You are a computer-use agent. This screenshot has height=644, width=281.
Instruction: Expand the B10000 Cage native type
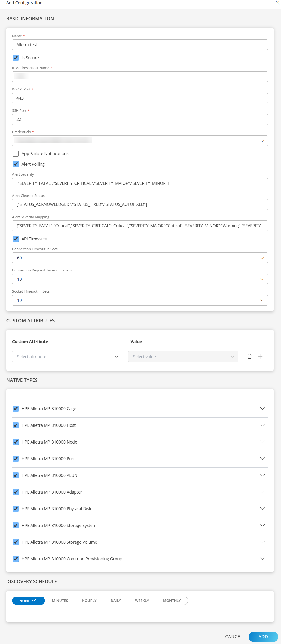[262, 408]
